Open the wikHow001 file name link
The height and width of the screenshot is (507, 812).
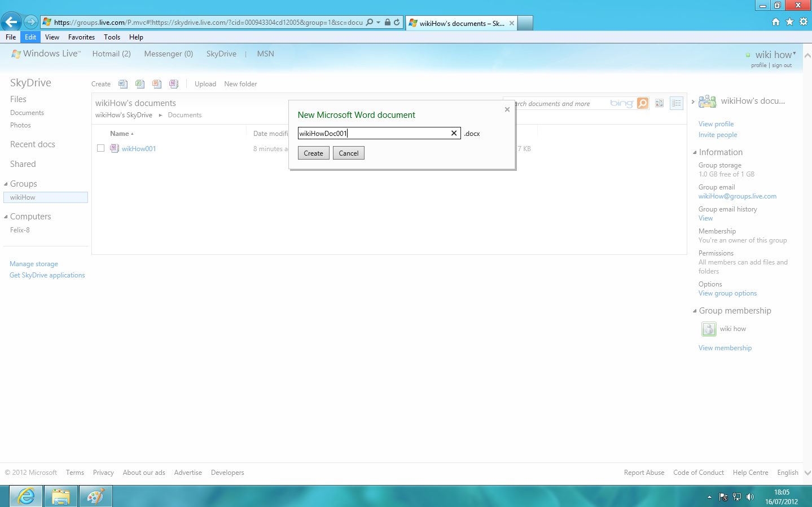coord(139,149)
